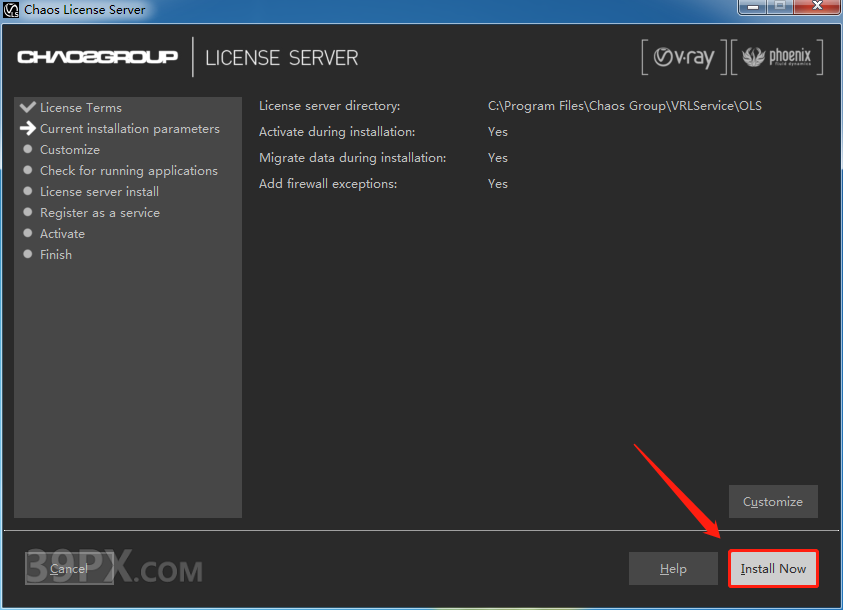Click the Chaos Group logo

point(97,57)
